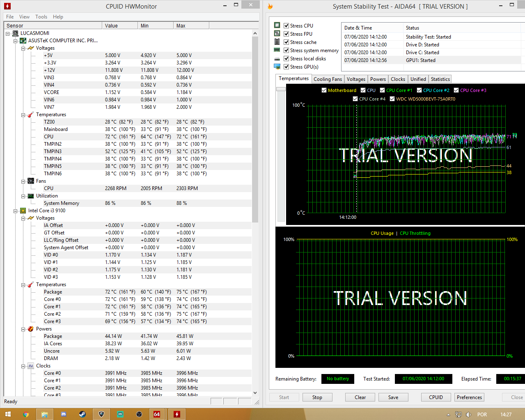
Task: Click the ASUSTeK motherboard icon in tree
Action: [23, 41]
